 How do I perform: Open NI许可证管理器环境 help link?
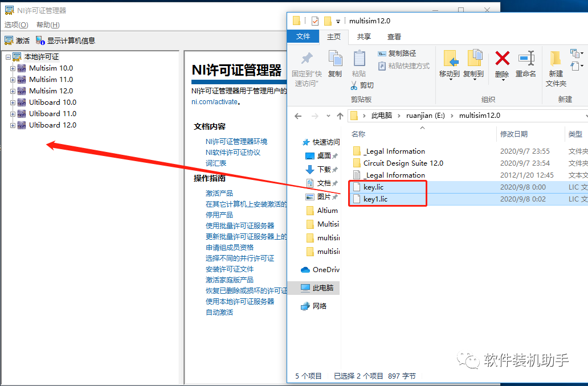236,142
